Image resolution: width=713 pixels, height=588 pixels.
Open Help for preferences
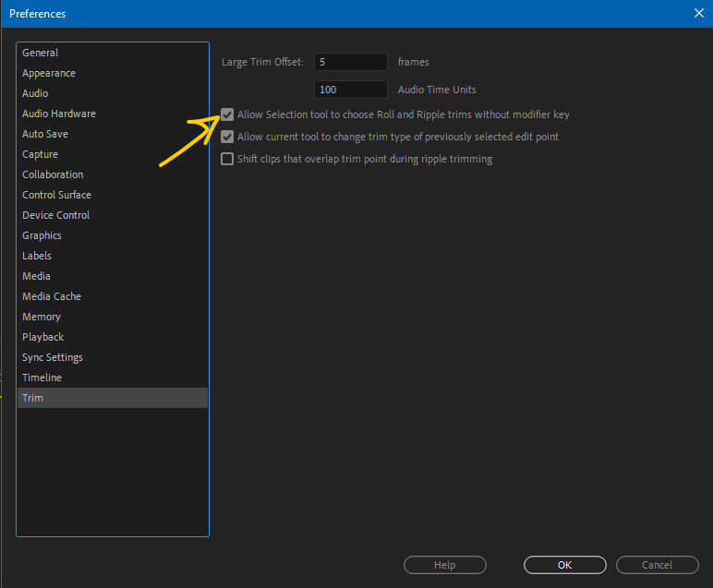(x=444, y=565)
